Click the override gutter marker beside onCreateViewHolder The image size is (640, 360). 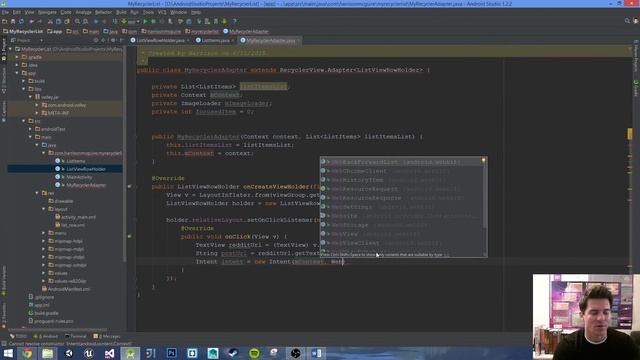[x=129, y=187]
